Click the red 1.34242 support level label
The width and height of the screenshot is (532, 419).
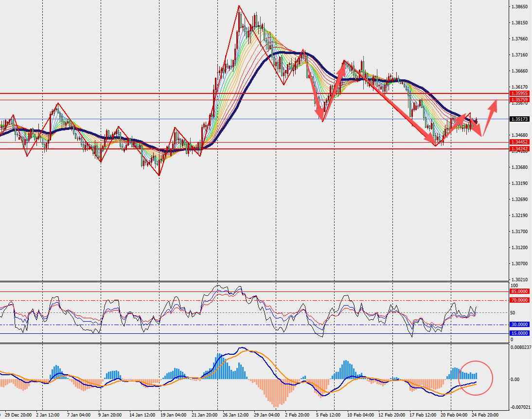point(519,149)
